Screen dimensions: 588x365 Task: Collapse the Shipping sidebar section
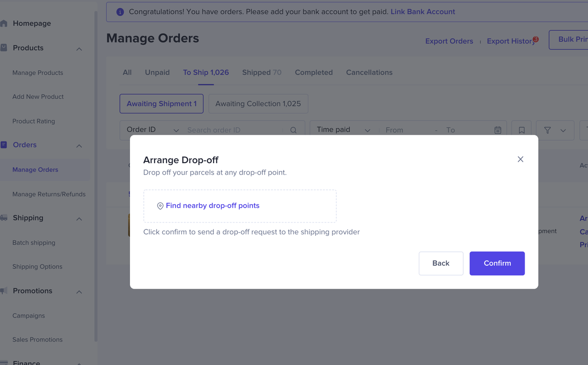(x=79, y=219)
